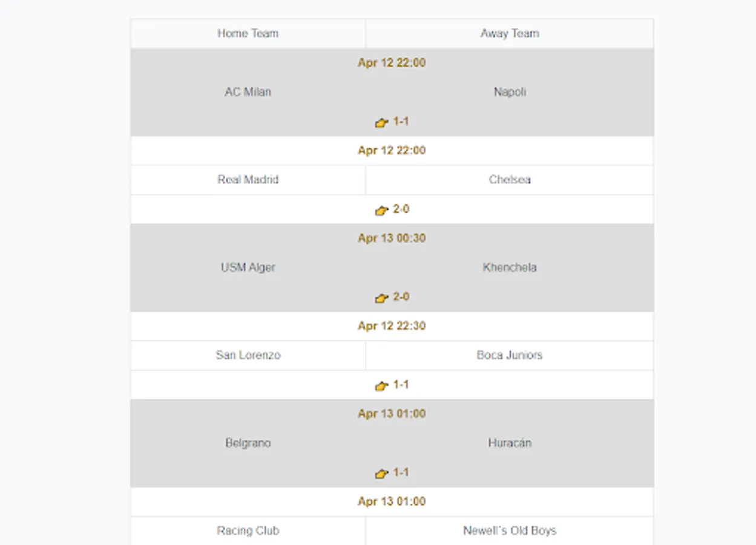Select the Home Team column header
Image resolution: width=756 pixels, height=545 pixels.
248,34
